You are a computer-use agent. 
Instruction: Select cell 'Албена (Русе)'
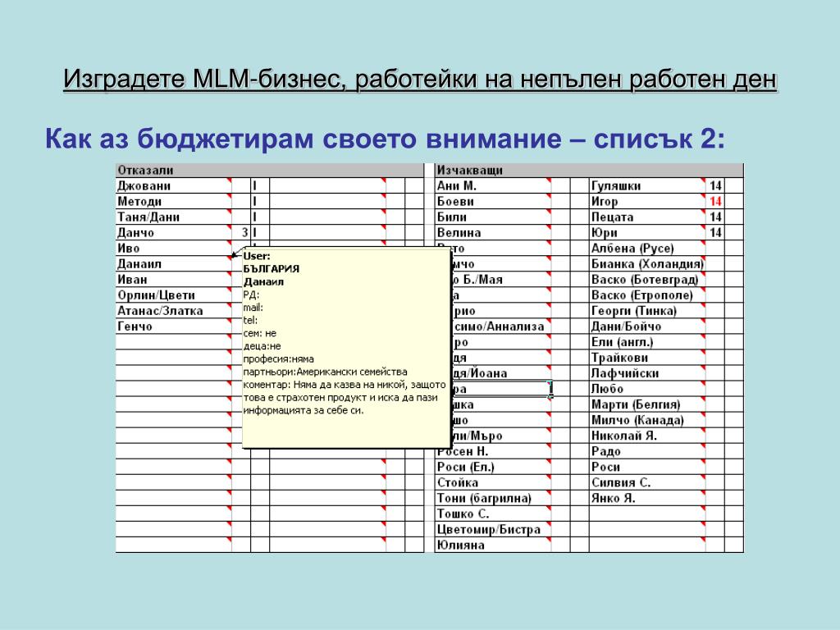tap(647, 248)
